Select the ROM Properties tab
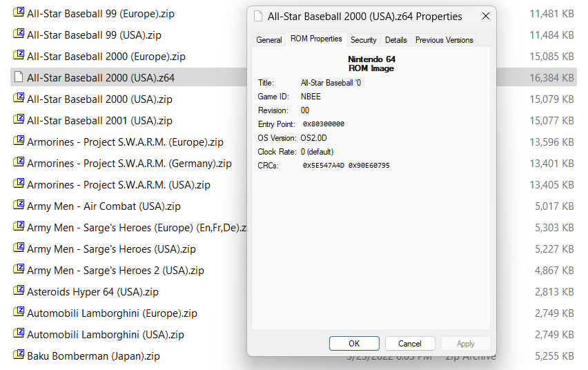This screenshot has width=588, height=370. pyautogui.click(x=316, y=39)
